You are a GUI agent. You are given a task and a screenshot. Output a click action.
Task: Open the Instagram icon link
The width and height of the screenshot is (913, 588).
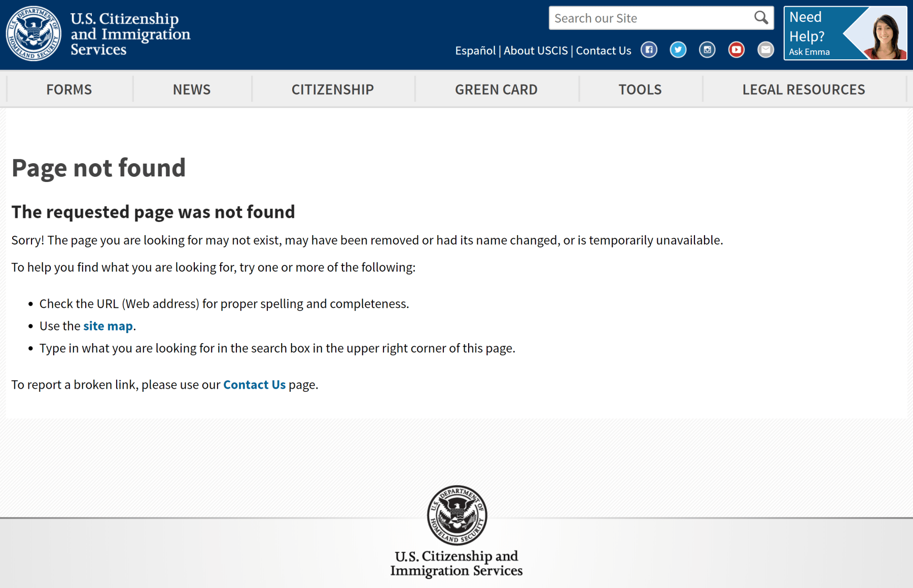click(707, 50)
